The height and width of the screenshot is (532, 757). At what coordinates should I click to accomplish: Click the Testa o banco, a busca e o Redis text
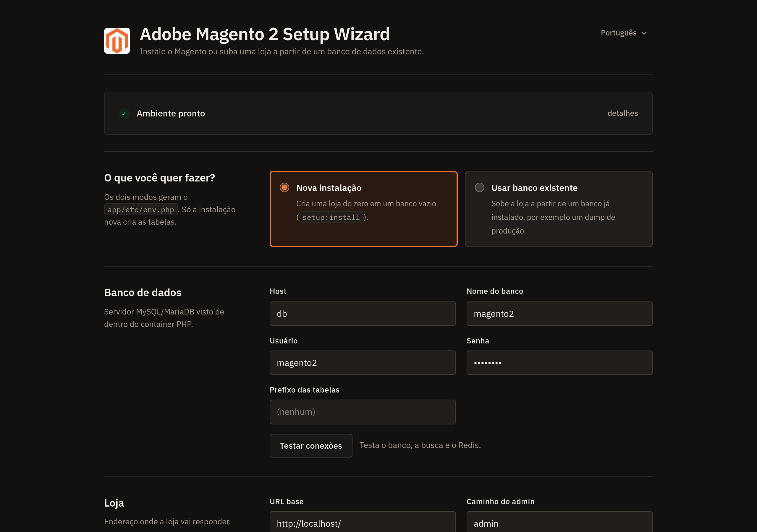coord(420,445)
